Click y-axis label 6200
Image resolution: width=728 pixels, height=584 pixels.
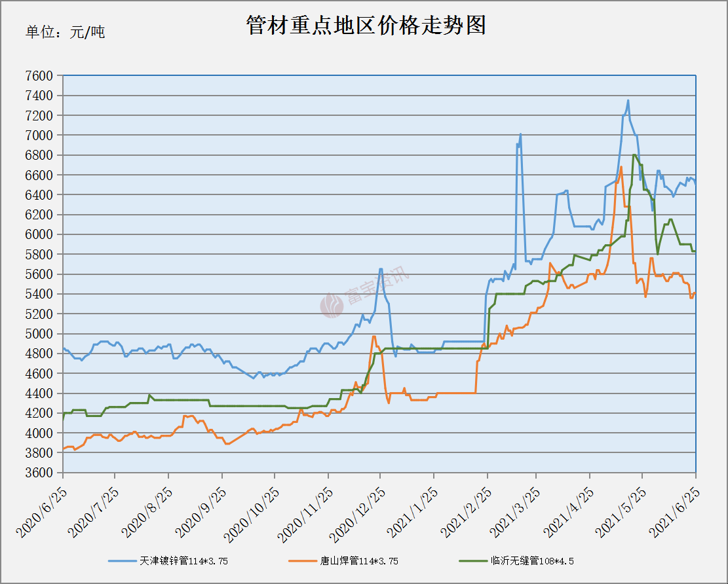pyautogui.click(x=39, y=215)
